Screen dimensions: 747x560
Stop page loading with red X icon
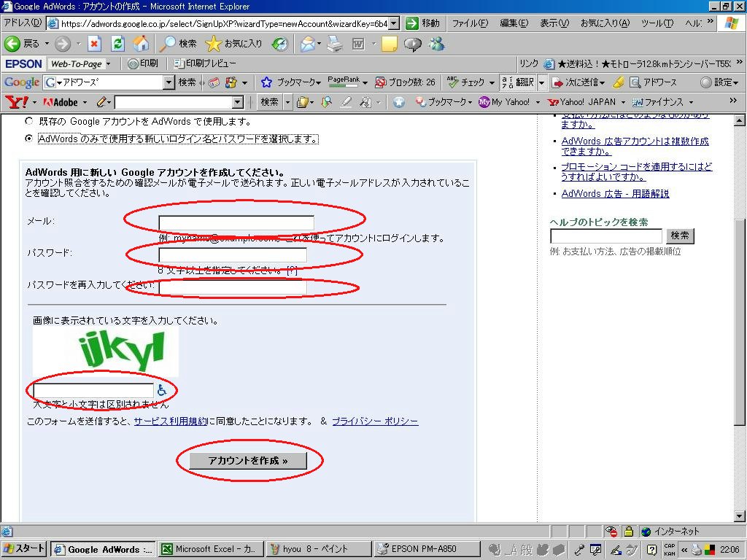pos(94,44)
